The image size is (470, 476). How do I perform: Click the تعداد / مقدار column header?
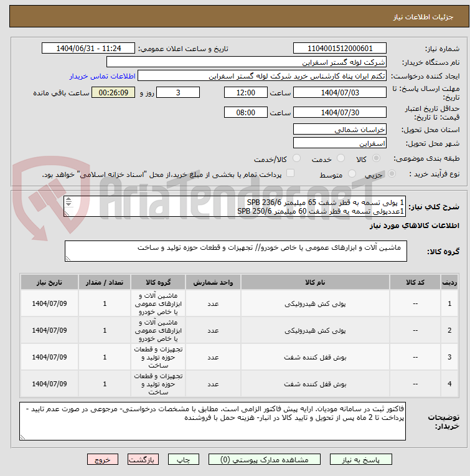(105, 282)
